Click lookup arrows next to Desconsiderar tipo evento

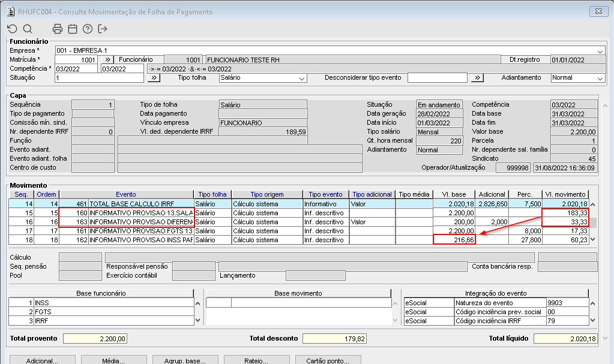(477, 78)
